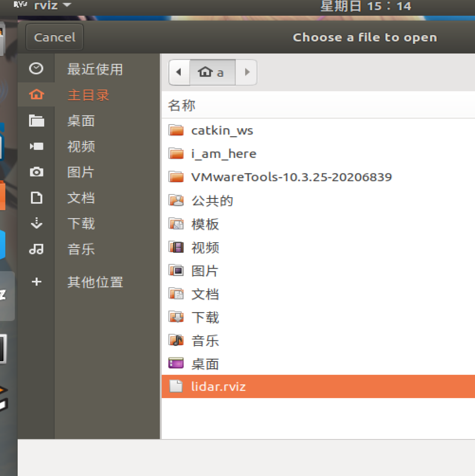
Task: Click the VMwareTools folder icon
Action: click(x=176, y=177)
